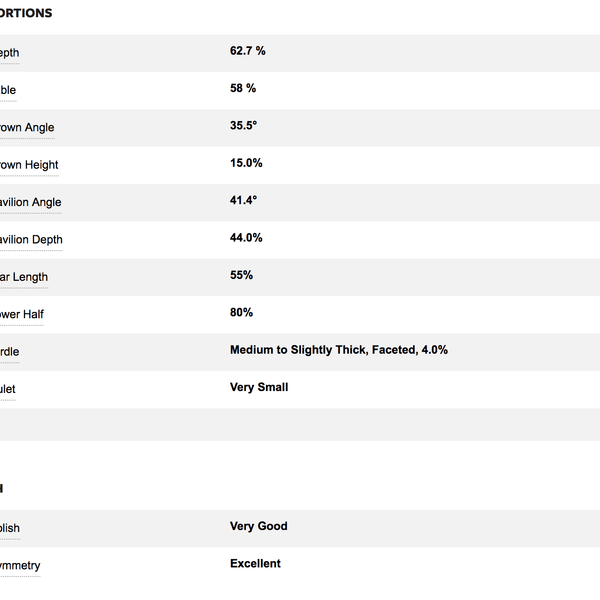Click the 58 % table value

(x=243, y=88)
